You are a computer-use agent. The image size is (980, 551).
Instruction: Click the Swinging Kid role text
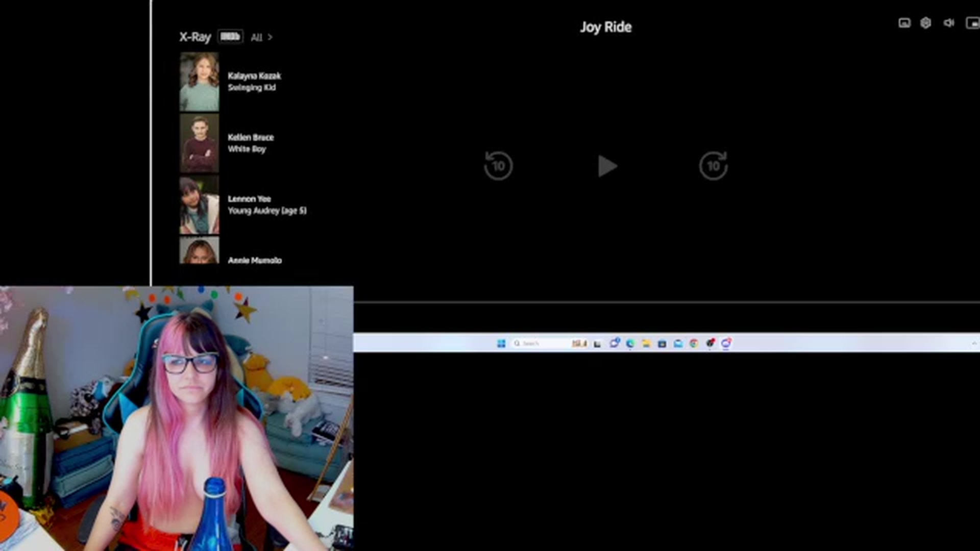tap(252, 88)
